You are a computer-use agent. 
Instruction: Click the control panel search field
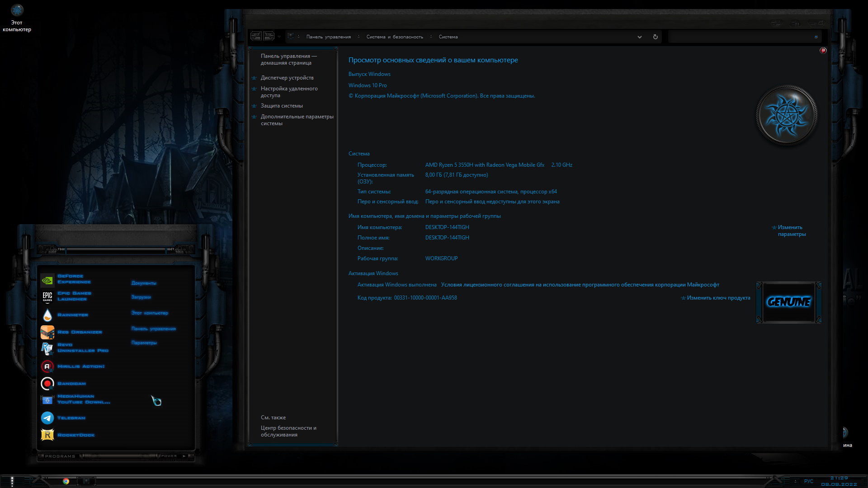[x=741, y=37]
